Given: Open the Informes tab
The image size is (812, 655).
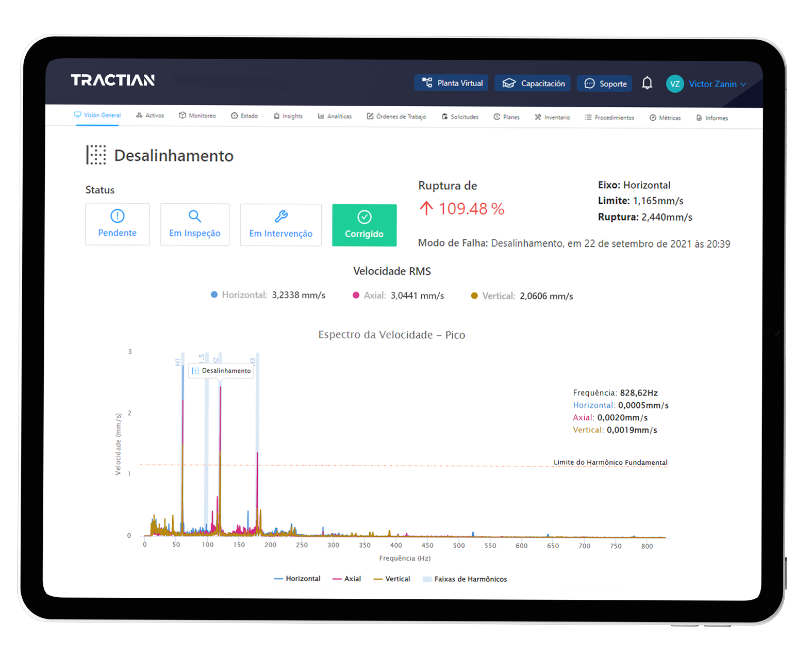Looking at the screenshot, I should coord(712,118).
